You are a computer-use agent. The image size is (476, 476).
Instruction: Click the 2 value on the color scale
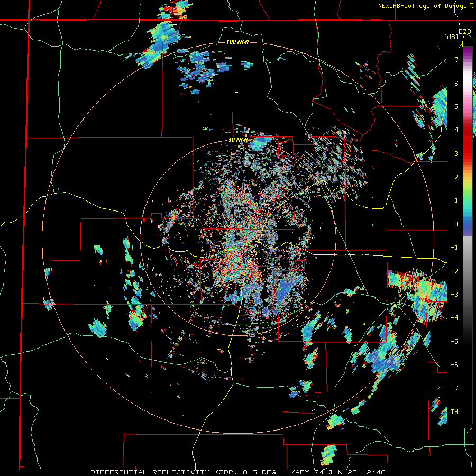tap(456, 177)
